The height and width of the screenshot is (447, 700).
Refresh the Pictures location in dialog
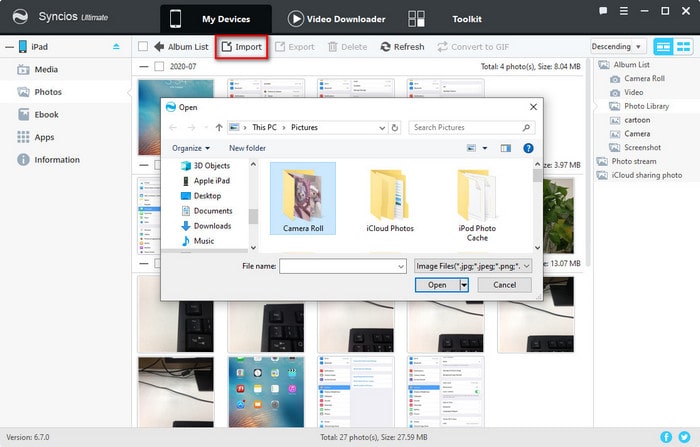point(395,127)
